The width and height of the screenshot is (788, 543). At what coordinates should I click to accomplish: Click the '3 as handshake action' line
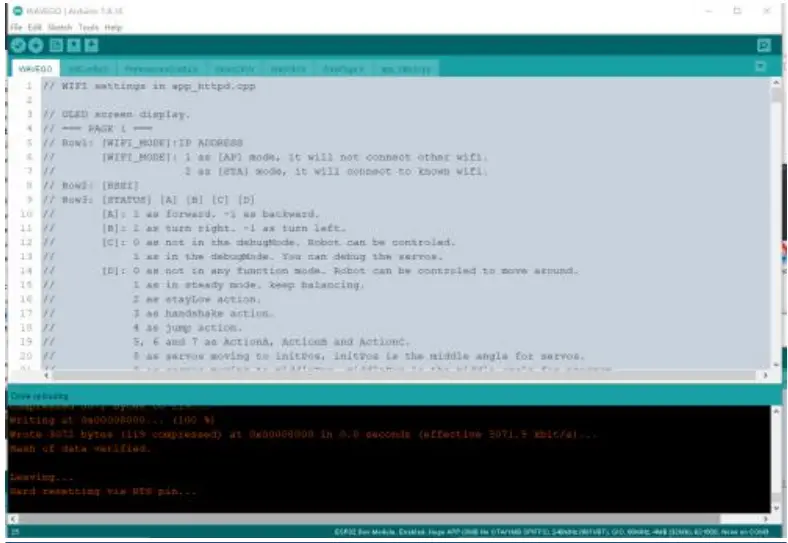click(159, 313)
